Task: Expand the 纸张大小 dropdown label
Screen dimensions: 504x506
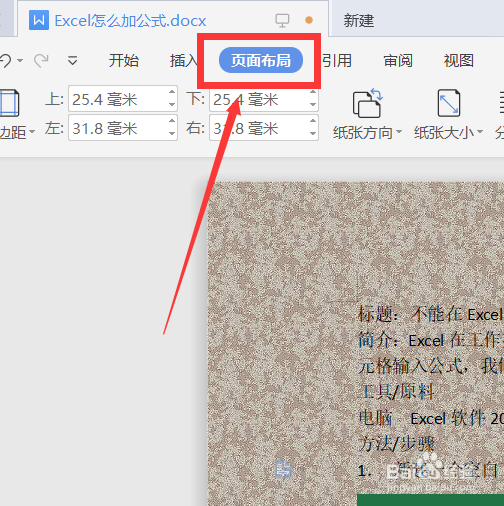Action: (449, 133)
